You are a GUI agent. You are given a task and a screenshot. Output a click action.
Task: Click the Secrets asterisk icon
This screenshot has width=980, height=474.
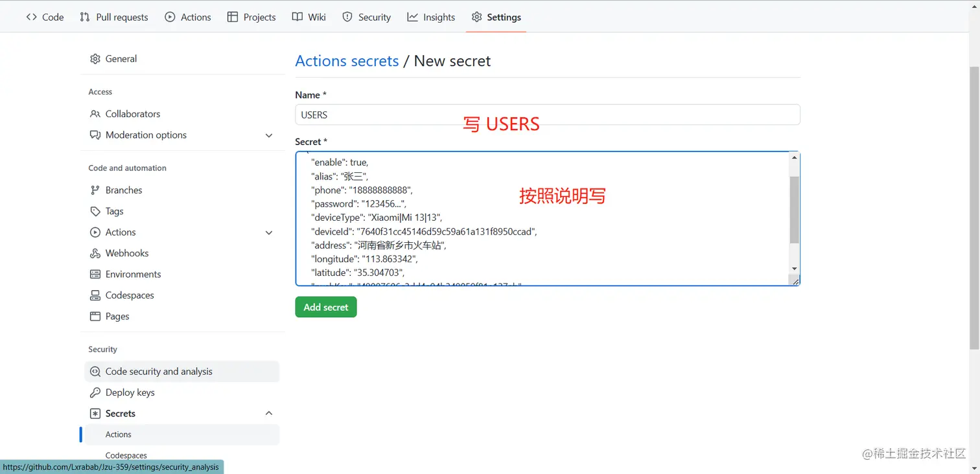95,414
